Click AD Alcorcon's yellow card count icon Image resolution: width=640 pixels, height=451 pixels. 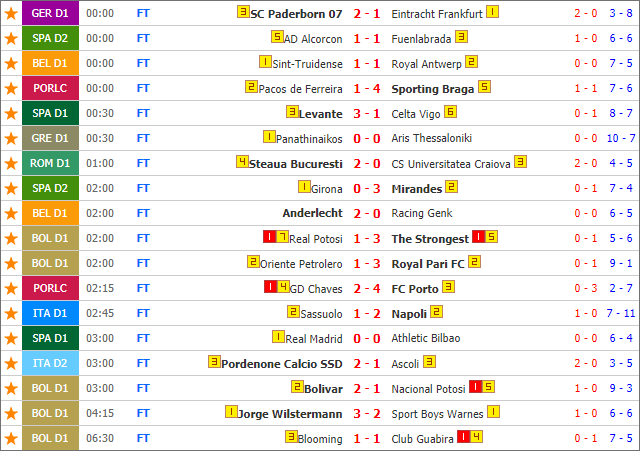[277, 37]
